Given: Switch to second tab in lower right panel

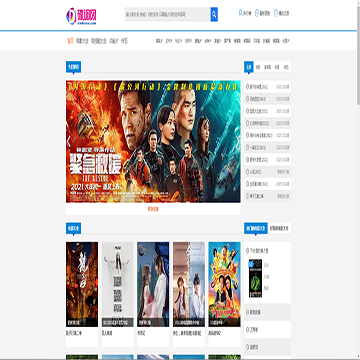Looking at the screenshot, I should pos(279,228).
